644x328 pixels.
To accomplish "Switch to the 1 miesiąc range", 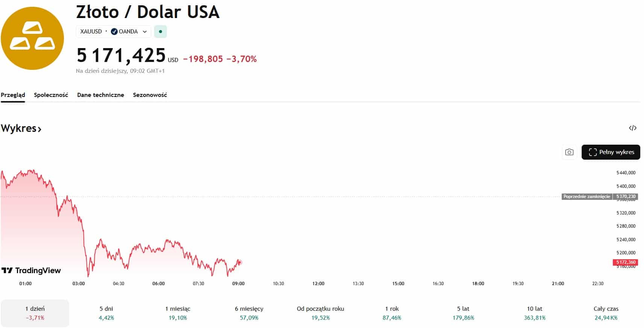I will [x=178, y=313].
